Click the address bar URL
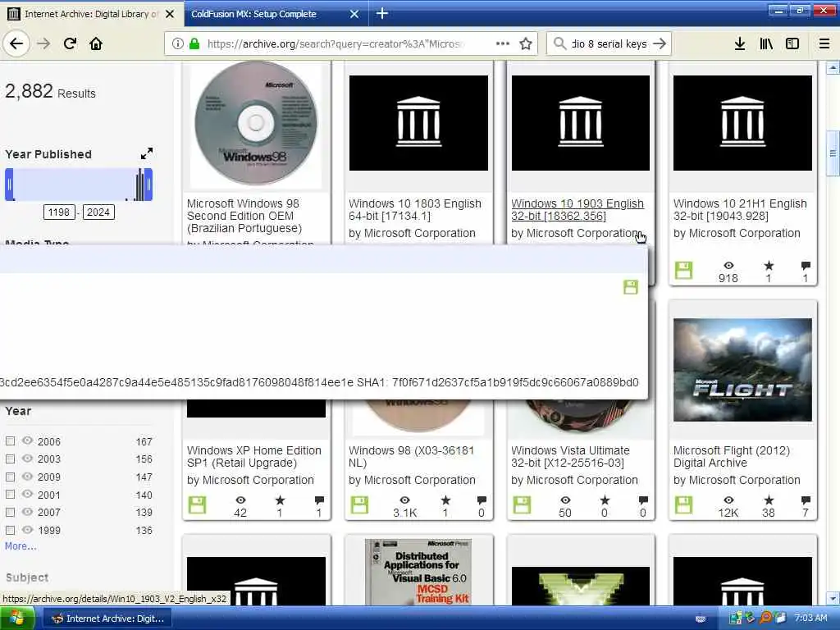840x630 pixels. coord(336,43)
